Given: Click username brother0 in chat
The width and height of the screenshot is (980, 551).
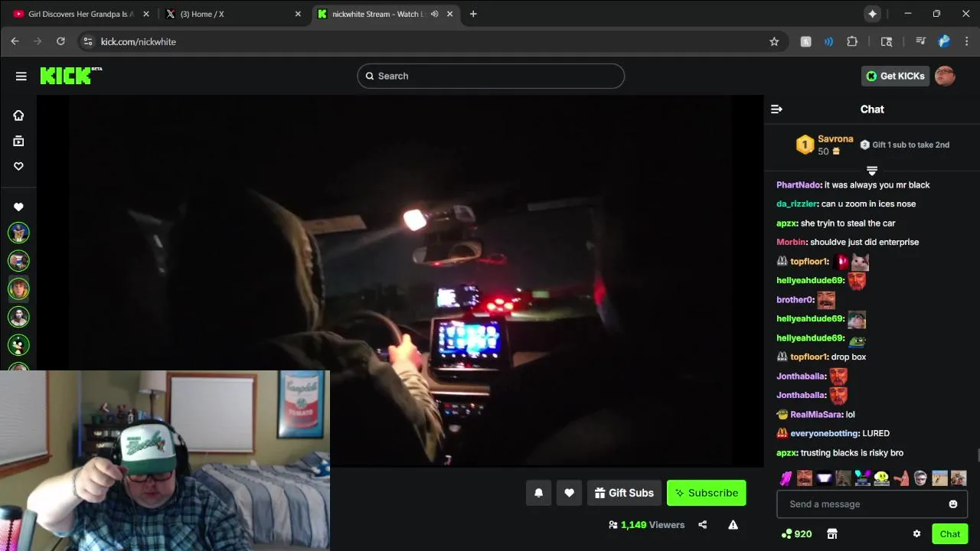Looking at the screenshot, I should click(x=794, y=300).
